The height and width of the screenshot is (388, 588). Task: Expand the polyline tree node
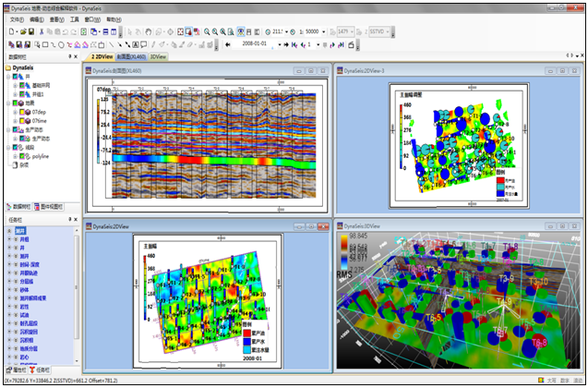pyautogui.click(x=13, y=156)
